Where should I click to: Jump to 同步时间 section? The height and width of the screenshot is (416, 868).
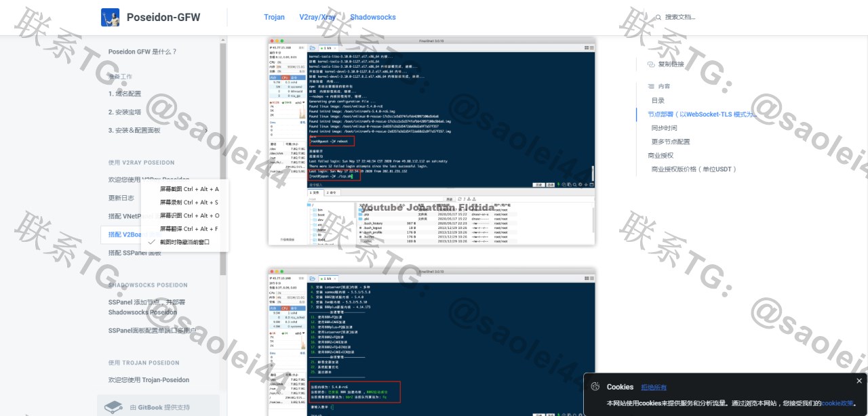point(664,128)
